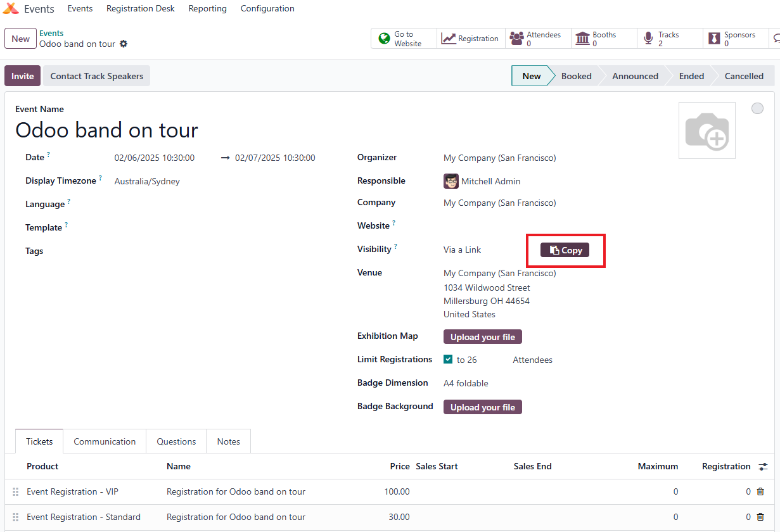The width and height of the screenshot is (780, 532).
Task: Click Mitchell Admin avatar image
Action: (x=451, y=181)
